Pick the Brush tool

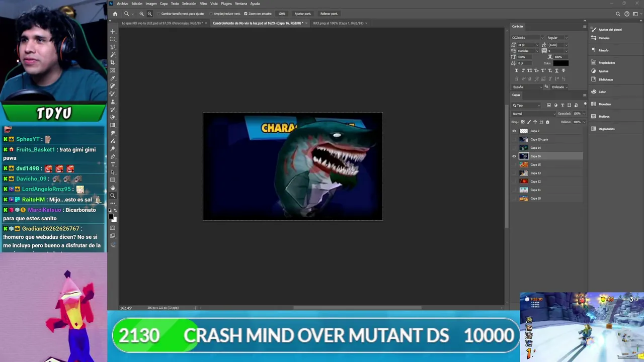(x=113, y=94)
